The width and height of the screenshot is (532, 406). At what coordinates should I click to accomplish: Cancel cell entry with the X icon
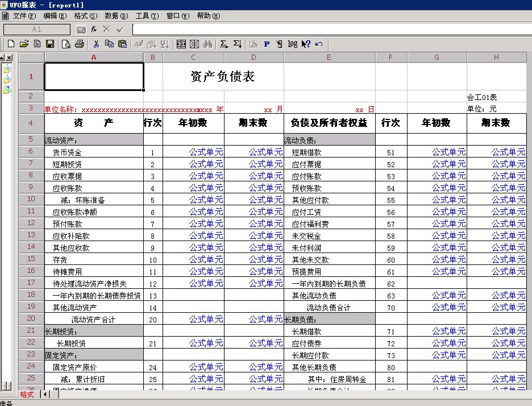[x=106, y=30]
